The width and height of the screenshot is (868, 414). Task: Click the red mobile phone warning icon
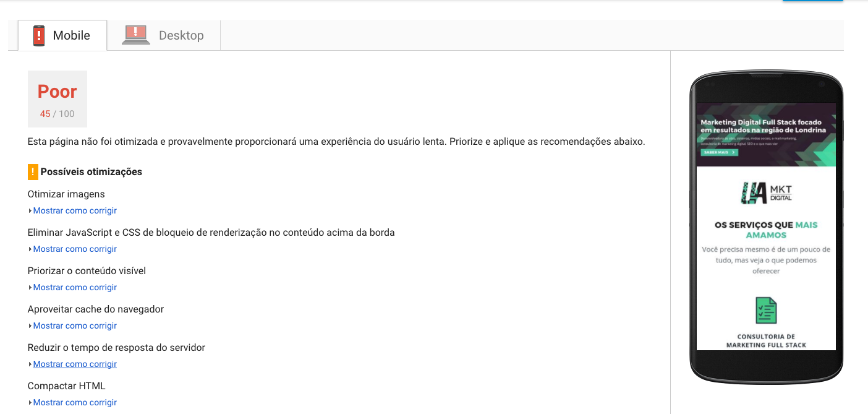(40, 36)
